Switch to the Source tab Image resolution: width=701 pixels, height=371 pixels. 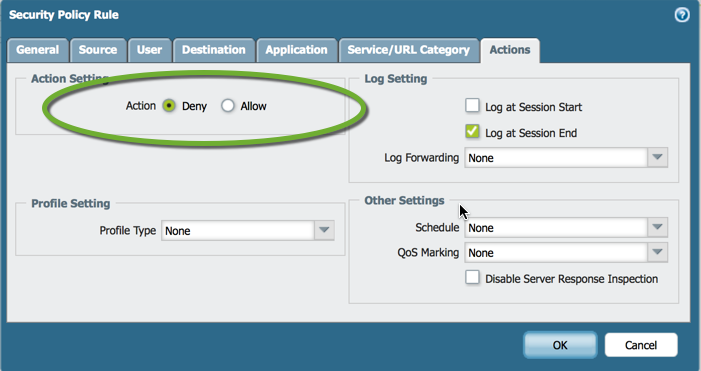pos(98,50)
